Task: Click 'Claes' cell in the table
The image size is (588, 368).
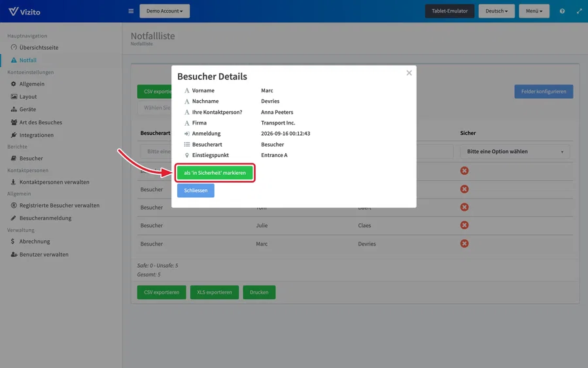Action: tap(364, 226)
